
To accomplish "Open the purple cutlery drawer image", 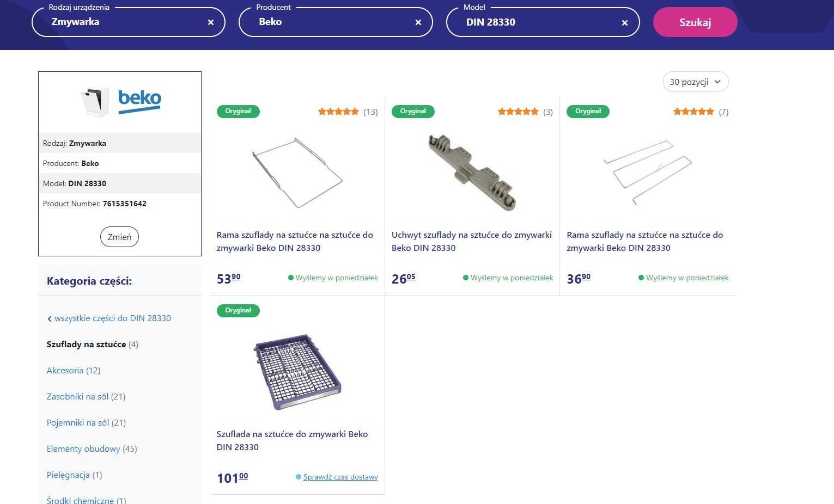I will (297, 372).
